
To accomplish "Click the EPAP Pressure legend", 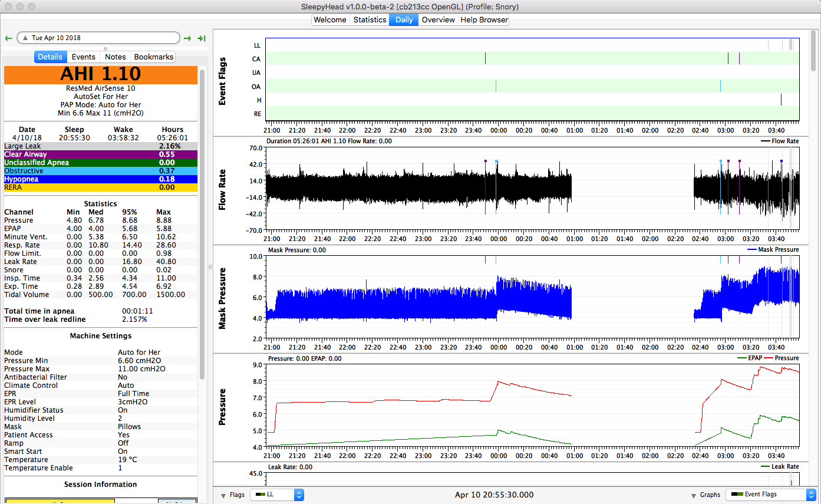I will (768, 358).
